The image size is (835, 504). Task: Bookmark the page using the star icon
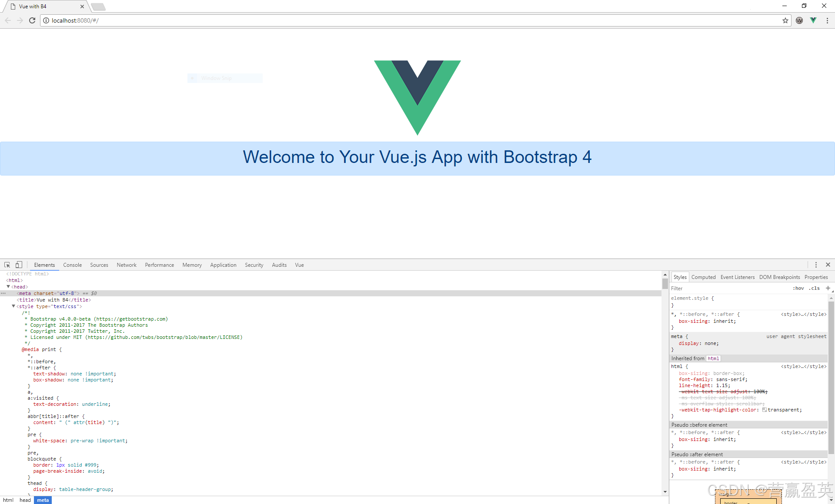785,20
